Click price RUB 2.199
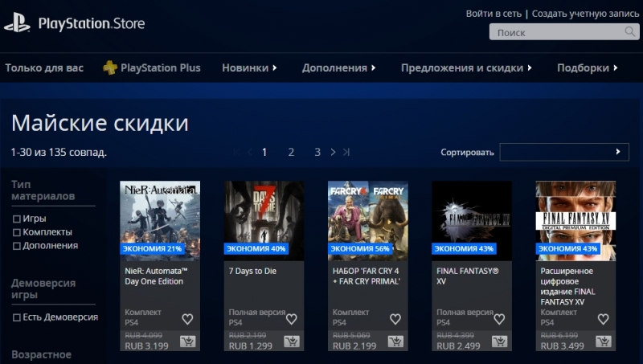643x364 pixels. click(x=354, y=346)
